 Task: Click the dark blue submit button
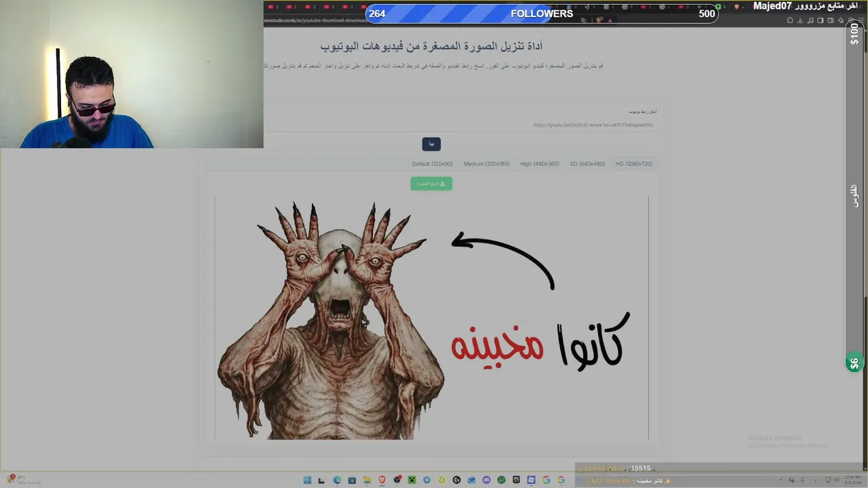tap(431, 144)
